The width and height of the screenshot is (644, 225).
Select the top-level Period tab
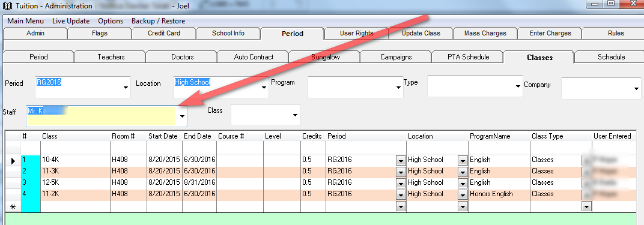293,33
